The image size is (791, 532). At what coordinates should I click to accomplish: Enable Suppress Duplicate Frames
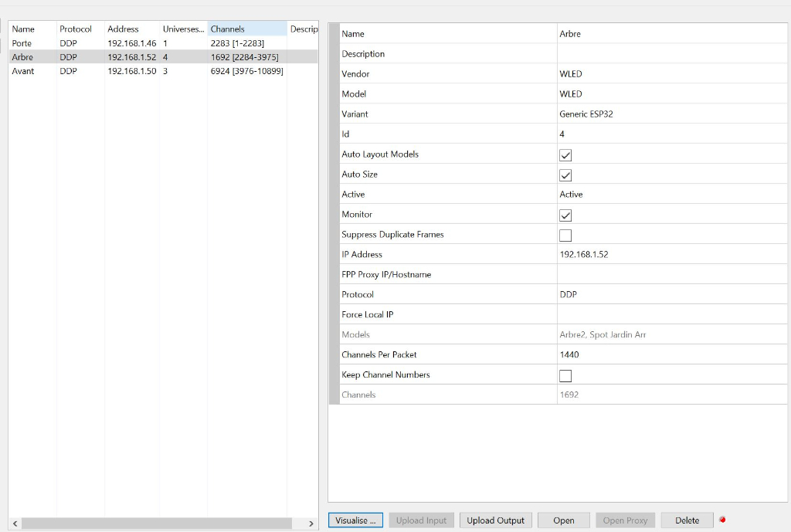(x=565, y=236)
